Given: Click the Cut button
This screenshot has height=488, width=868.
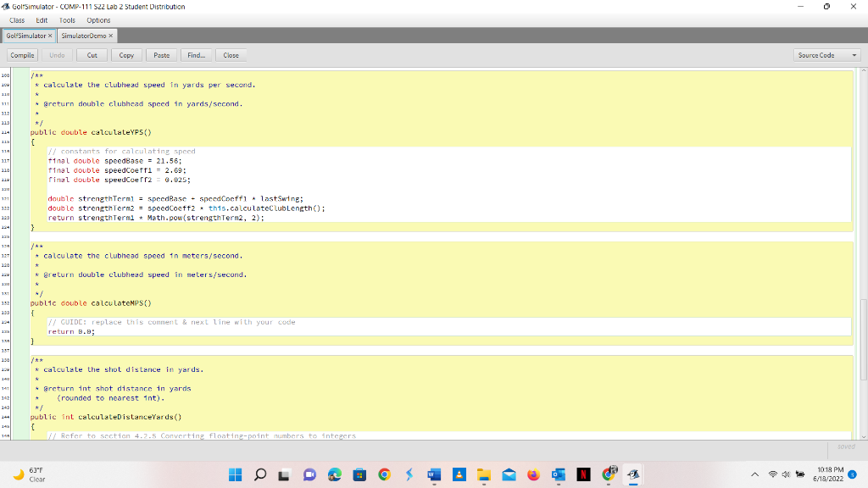Looking at the screenshot, I should 92,55.
